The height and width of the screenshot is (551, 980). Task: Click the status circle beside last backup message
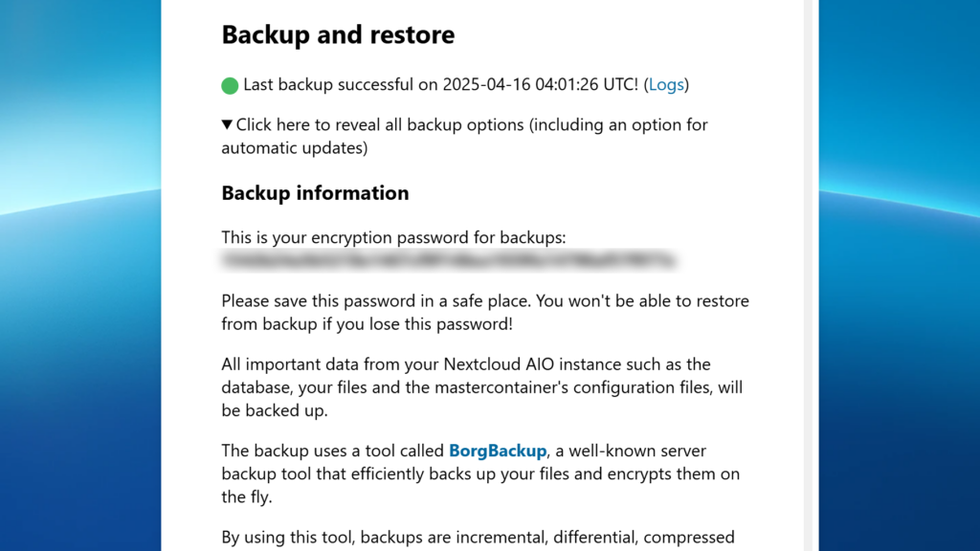[230, 85]
